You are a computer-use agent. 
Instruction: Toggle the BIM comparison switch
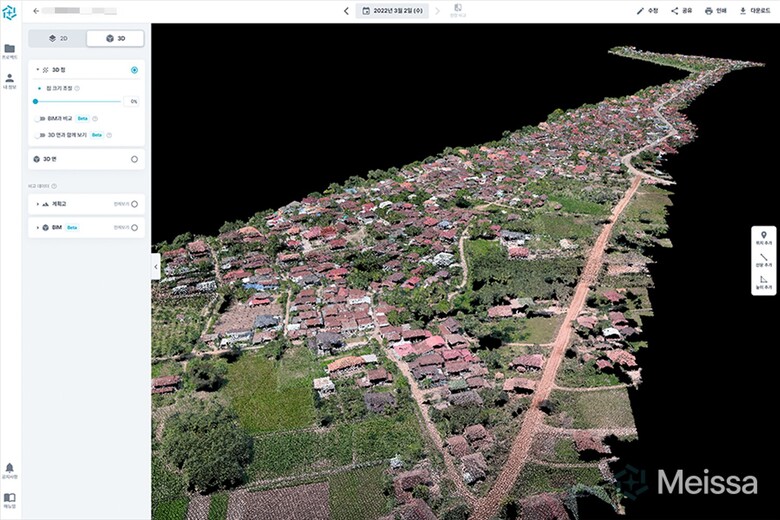point(40,118)
